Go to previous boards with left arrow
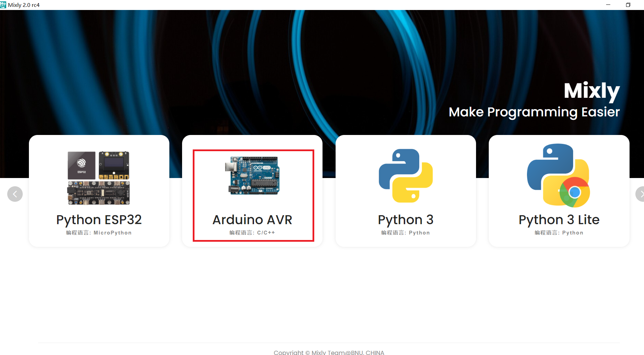The height and width of the screenshot is (355, 644). tap(15, 194)
